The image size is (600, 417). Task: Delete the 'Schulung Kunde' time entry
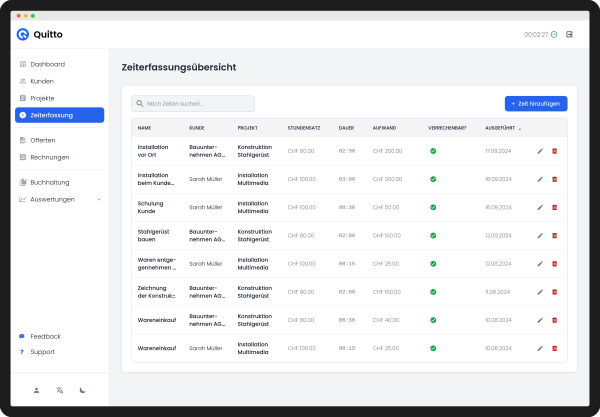(x=555, y=207)
